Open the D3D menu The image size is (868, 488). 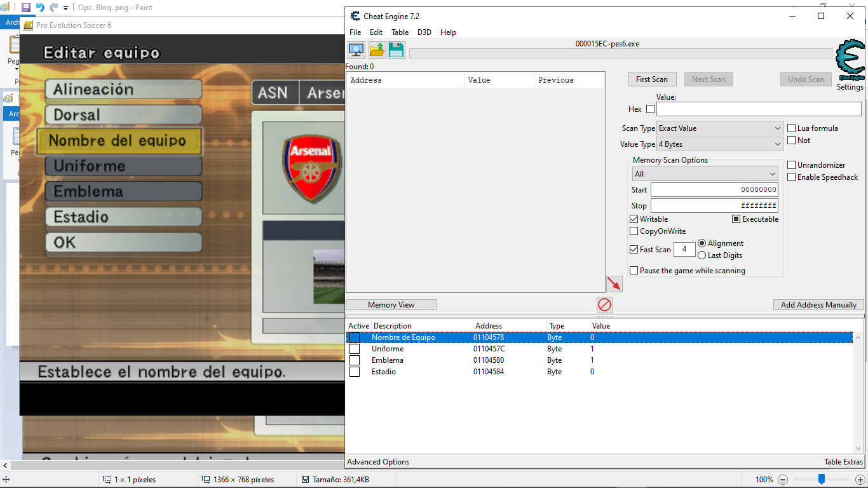[x=424, y=32]
